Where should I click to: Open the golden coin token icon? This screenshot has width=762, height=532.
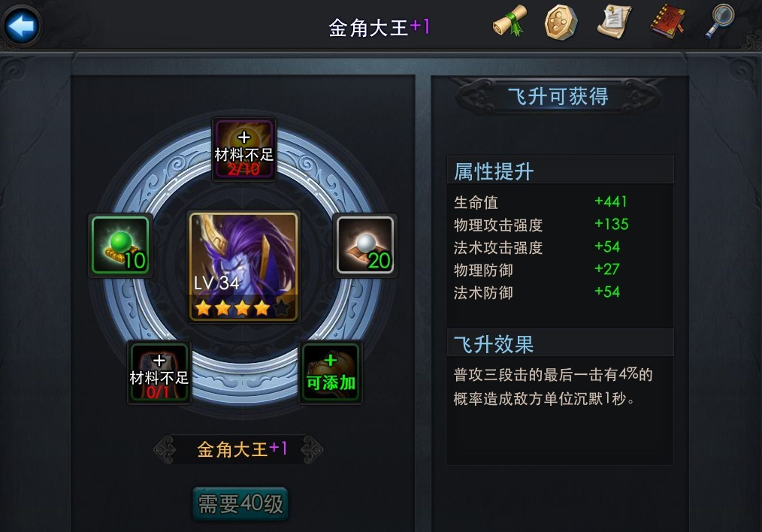click(x=561, y=22)
